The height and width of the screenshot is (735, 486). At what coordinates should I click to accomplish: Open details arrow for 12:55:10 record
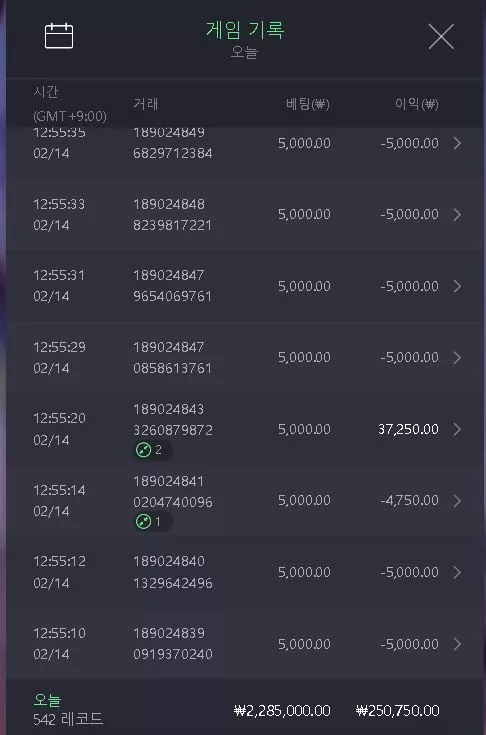pyautogui.click(x=457, y=644)
